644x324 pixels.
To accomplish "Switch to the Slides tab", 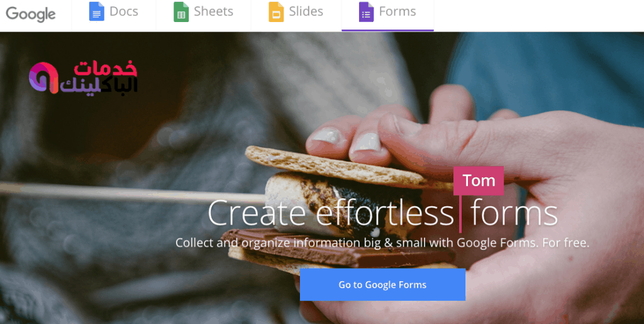I will tap(306, 11).
